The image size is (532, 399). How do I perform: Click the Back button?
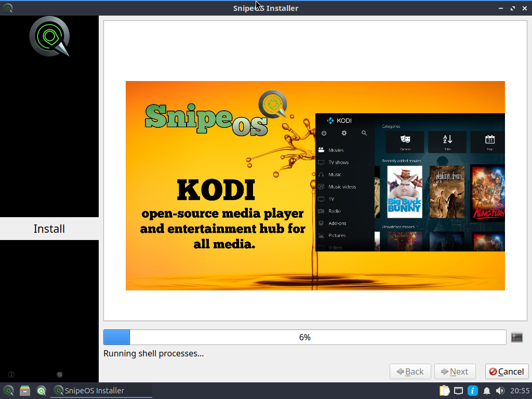click(410, 371)
